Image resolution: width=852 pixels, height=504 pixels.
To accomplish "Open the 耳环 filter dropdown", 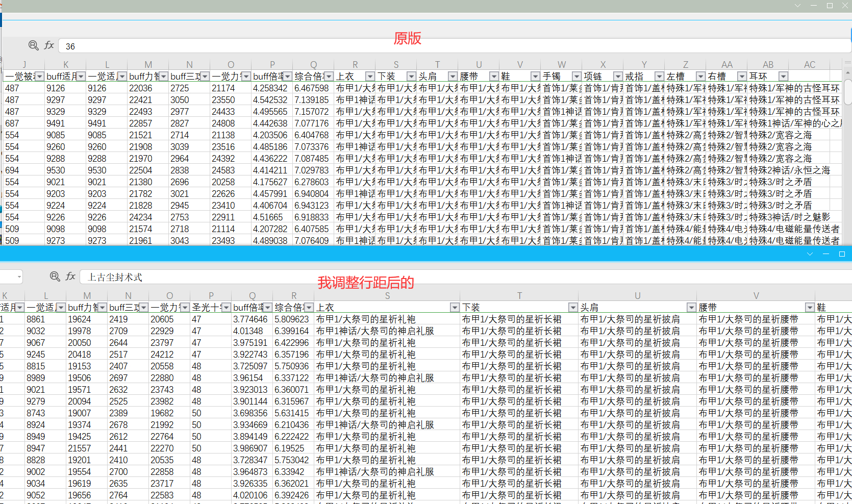I will [x=783, y=77].
